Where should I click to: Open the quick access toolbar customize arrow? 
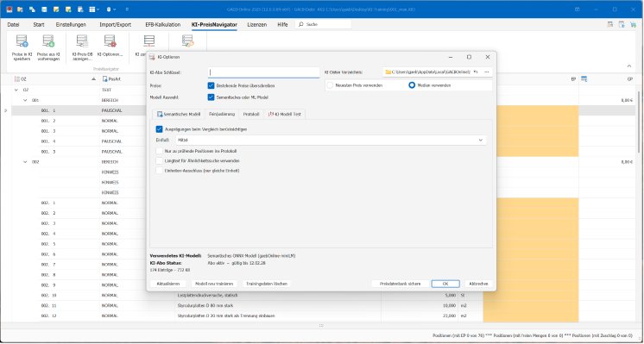[x=127, y=9]
